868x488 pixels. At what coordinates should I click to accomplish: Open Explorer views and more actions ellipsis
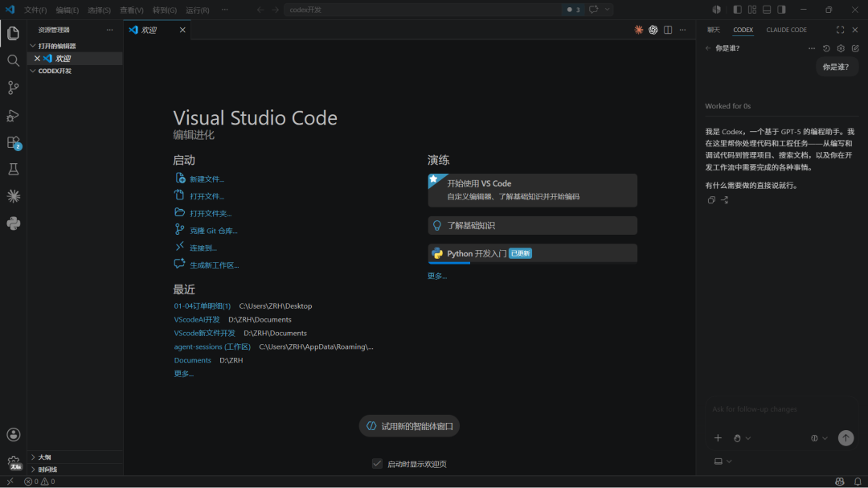pos(109,30)
